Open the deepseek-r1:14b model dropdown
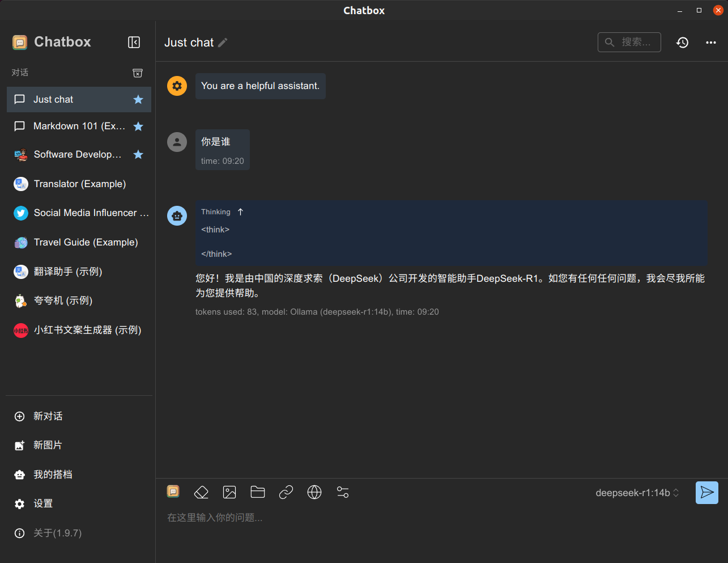This screenshot has height=563, width=728. click(637, 493)
